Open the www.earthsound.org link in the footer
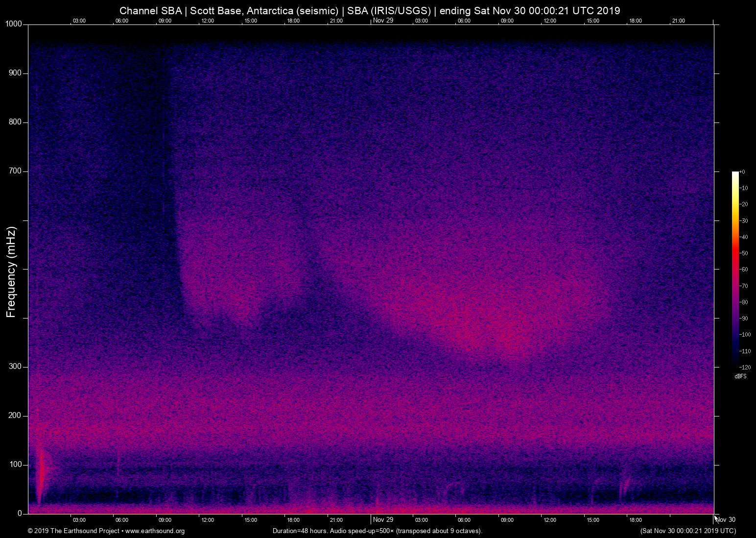Screen dimensions: 756x538 point(155,531)
